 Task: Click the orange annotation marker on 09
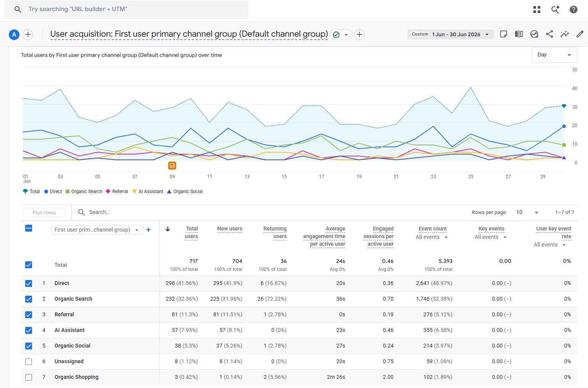click(x=172, y=166)
